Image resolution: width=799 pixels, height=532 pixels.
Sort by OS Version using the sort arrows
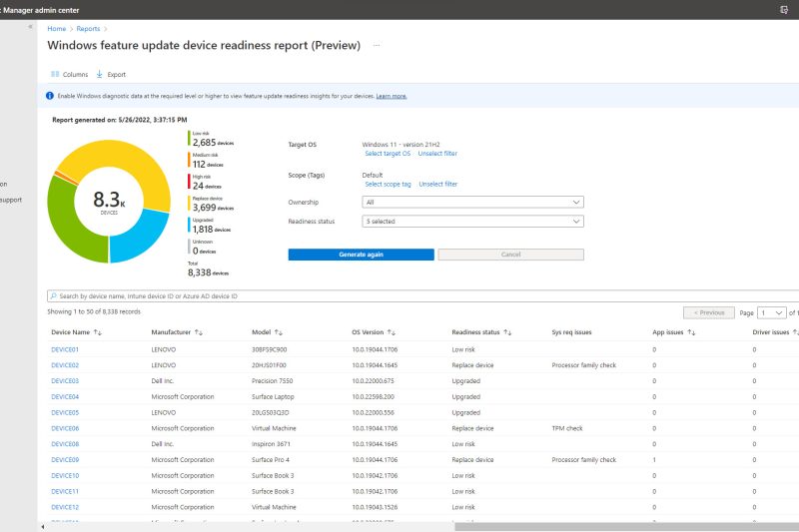coord(392,332)
